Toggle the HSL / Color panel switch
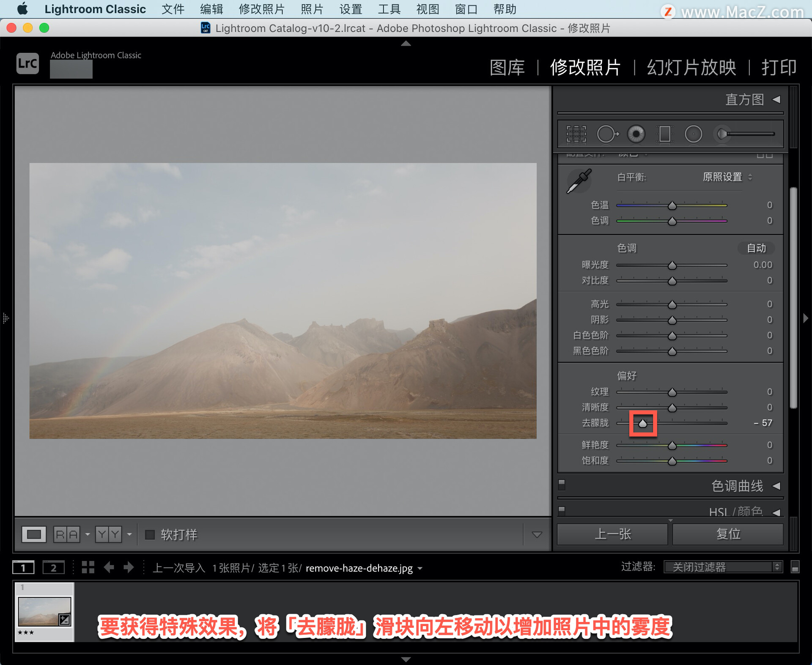The width and height of the screenshot is (812, 665). pyautogui.click(x=562, y=511)
